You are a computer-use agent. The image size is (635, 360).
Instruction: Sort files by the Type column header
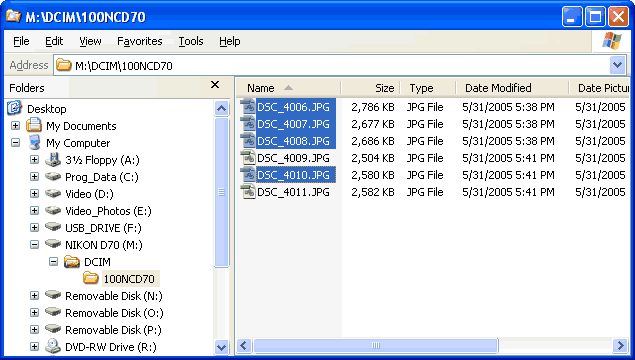pos(428,88)
